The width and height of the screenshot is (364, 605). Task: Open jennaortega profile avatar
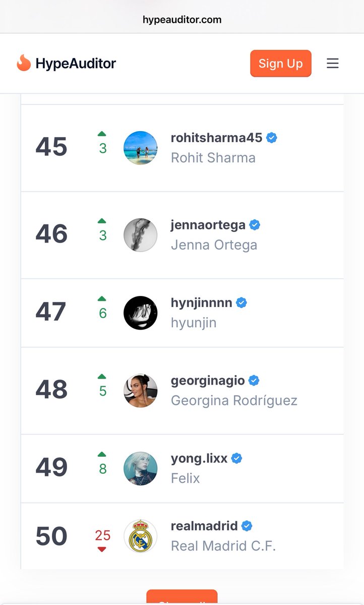[141, 235]
